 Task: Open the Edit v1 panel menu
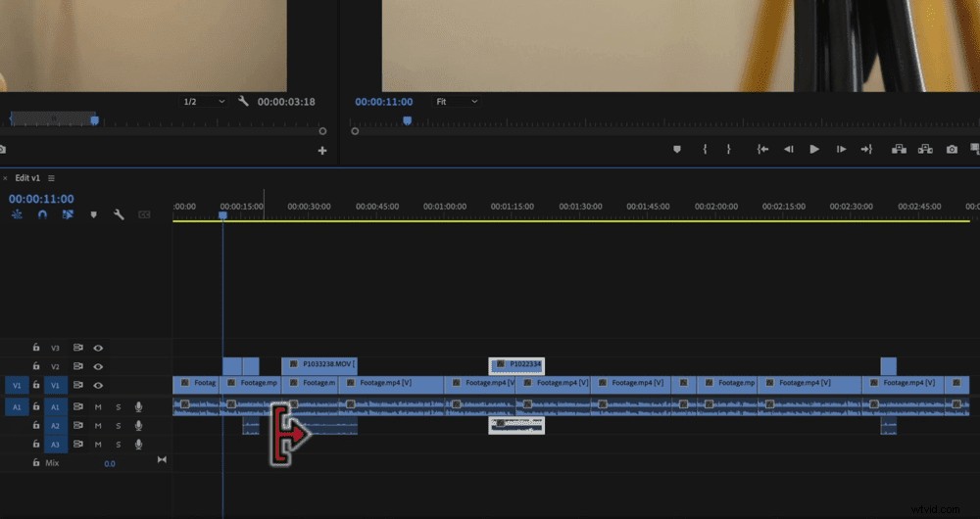pos(51,178)
